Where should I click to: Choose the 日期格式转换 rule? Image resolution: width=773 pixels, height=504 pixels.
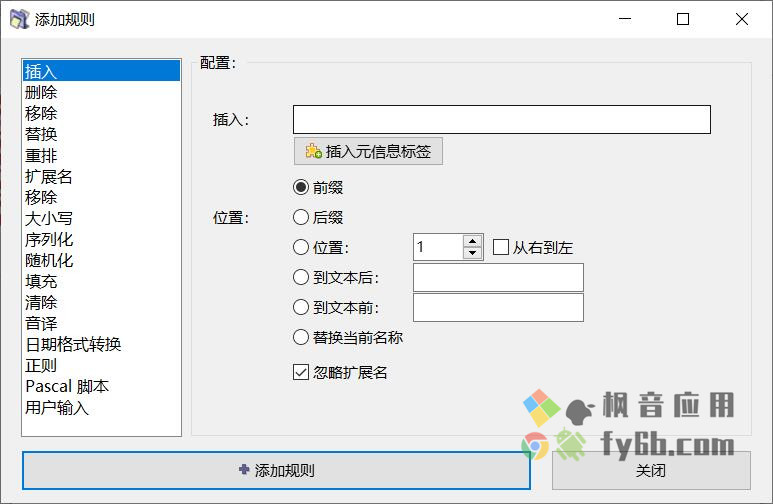click(101, 344)
